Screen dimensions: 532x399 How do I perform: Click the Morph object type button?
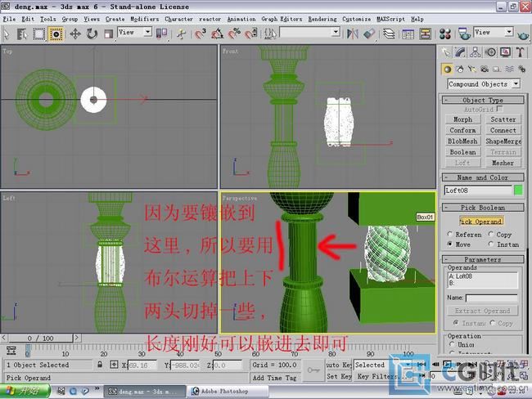[x=462, y=119]
